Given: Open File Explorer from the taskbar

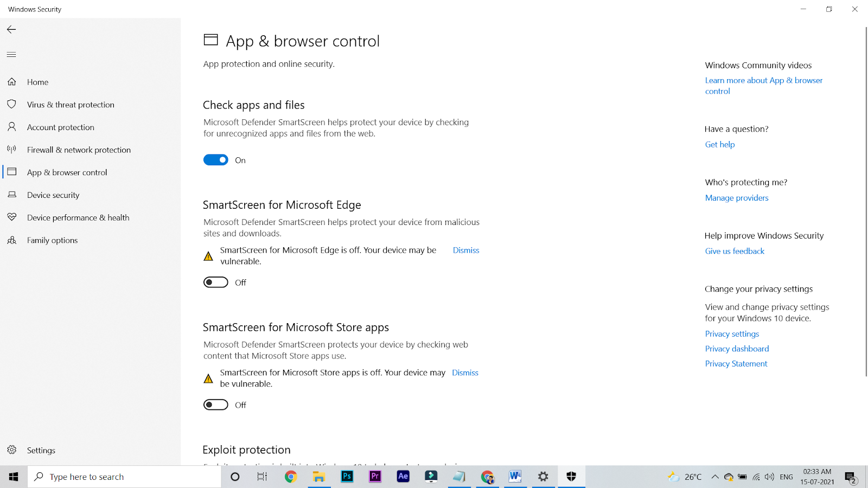Looking at the screenshot, I should [x=319, y=477].
